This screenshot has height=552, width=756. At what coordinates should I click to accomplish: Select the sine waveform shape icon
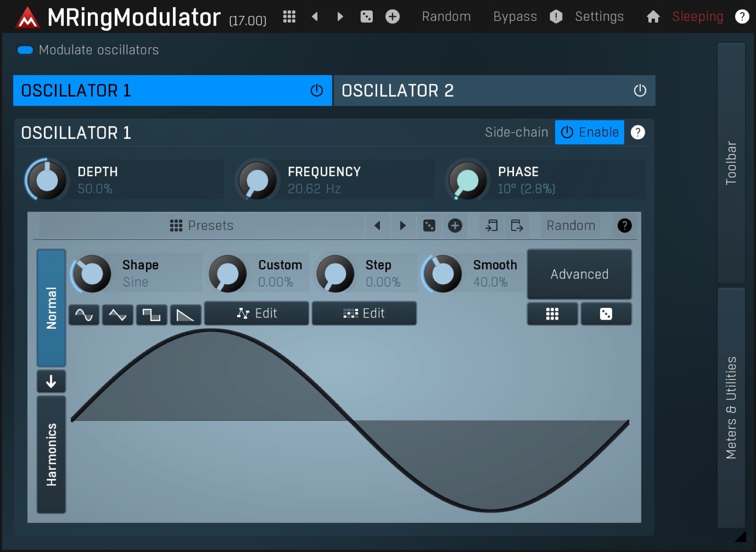[x=84, y=314]
